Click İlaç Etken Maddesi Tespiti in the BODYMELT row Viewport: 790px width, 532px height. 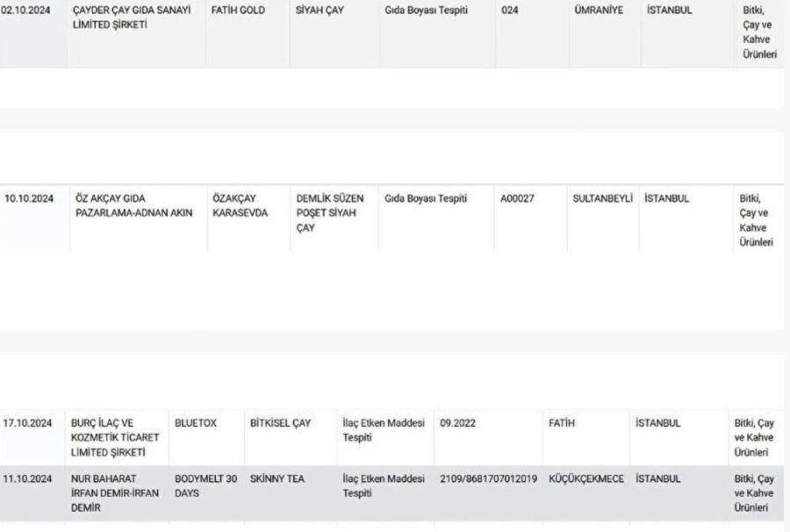pos(384,485)
